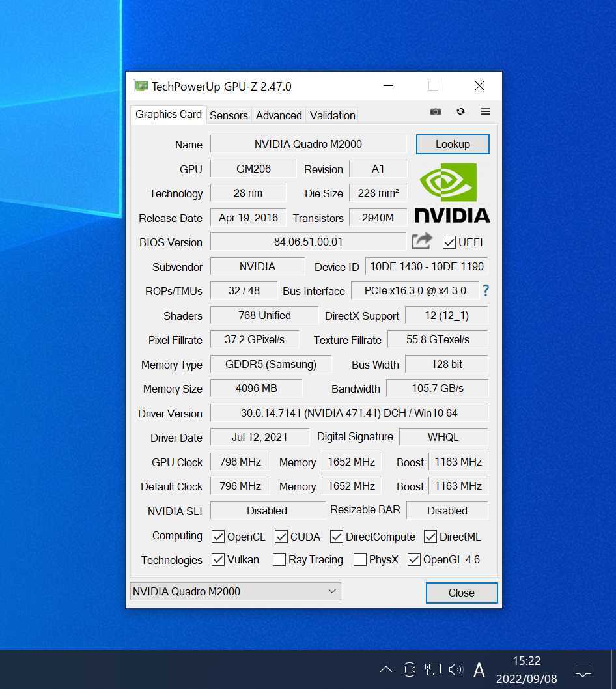Screen dimensions: 616x689
Task: Toggle the Vulkan checkbox
Action: point(218,559)
